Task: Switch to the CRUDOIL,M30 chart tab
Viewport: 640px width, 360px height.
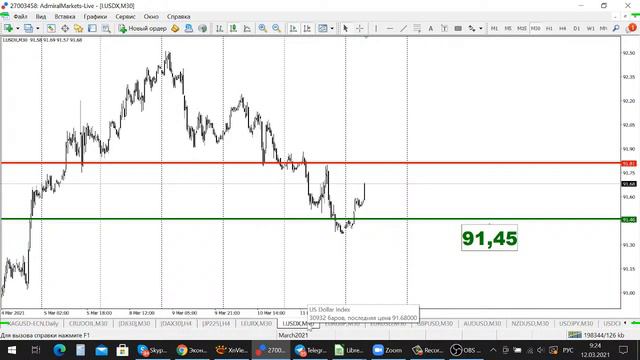Action: click(x=88, y=323)
